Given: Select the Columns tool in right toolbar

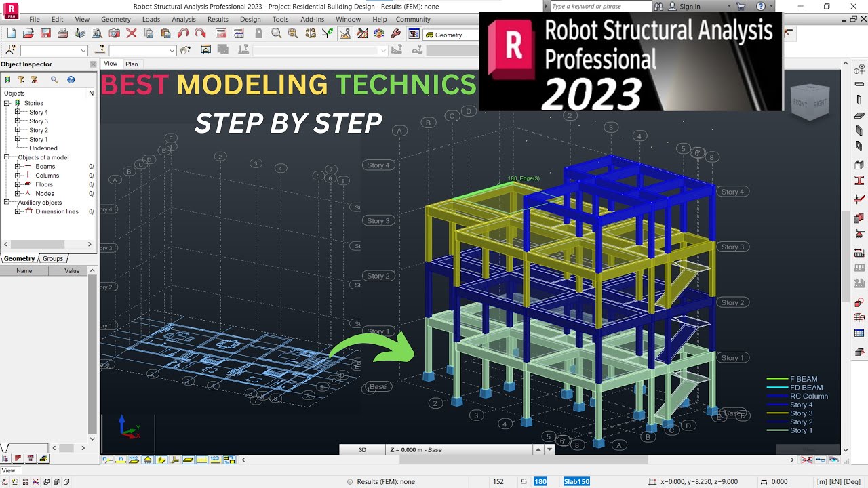Looking at the screenshot, I should click(860, 99).
